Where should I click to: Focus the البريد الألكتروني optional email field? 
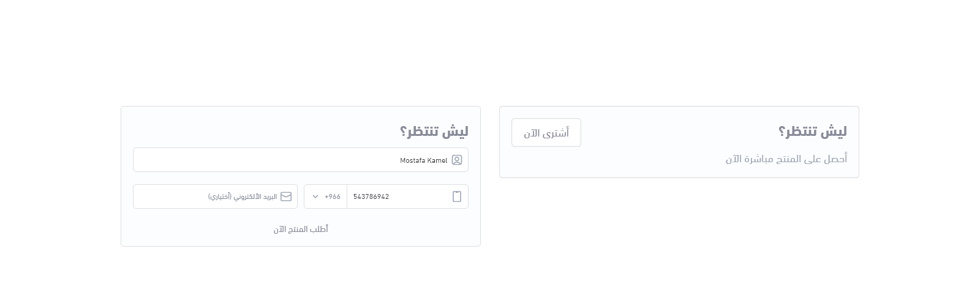coord(214,196)
